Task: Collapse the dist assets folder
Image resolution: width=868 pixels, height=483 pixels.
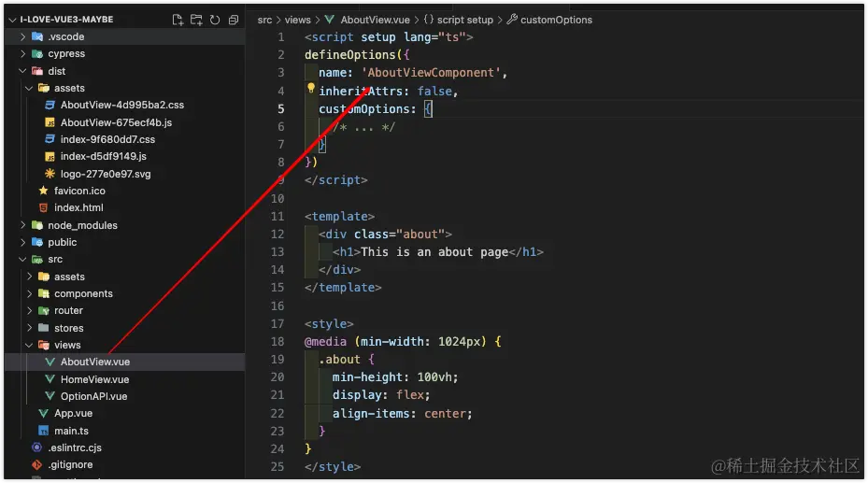Action: (29, 88)
